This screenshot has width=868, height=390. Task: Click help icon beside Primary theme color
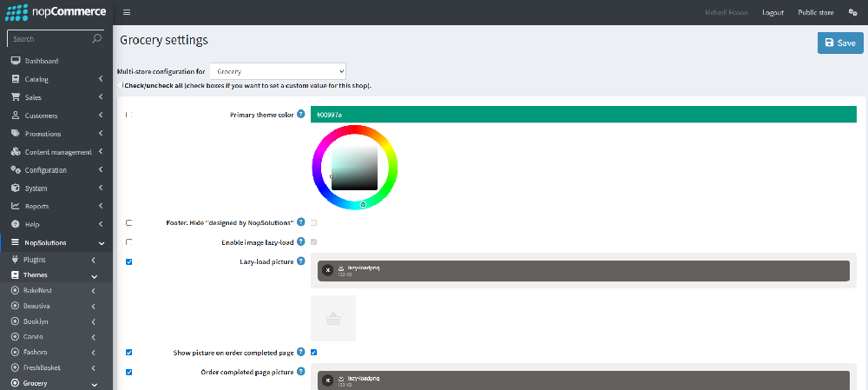(x=301, y=114)
